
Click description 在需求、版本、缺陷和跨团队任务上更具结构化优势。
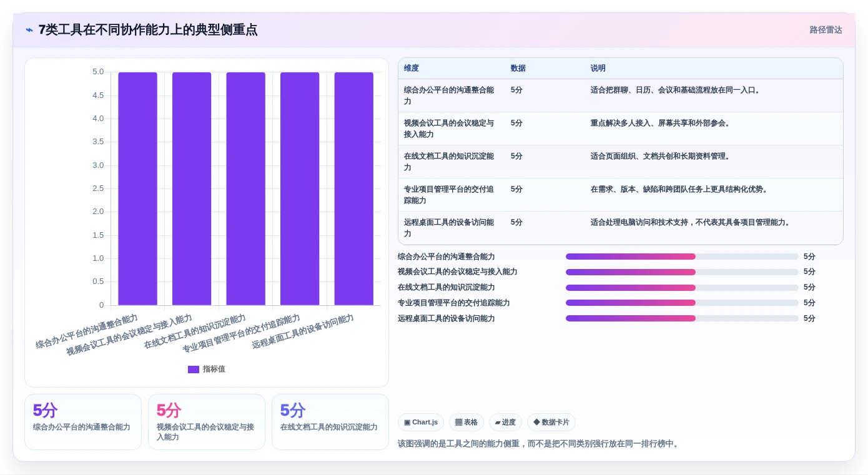click(681, 189)
